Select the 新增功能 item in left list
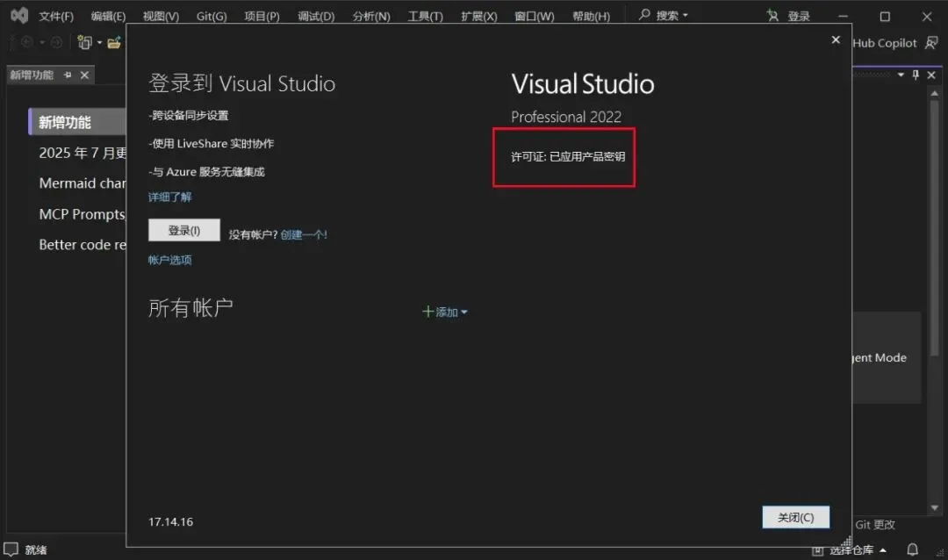948x560 pixels. pos(78,123)
